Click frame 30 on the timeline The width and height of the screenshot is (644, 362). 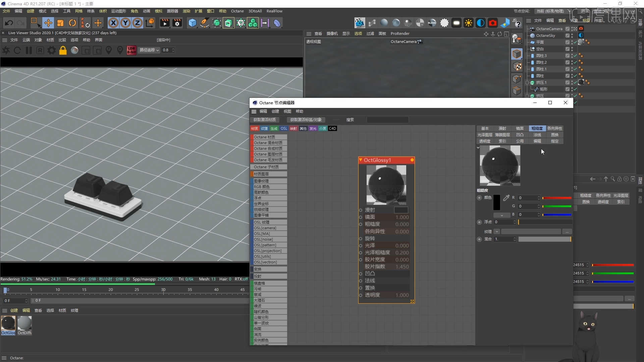click(163, 290)
